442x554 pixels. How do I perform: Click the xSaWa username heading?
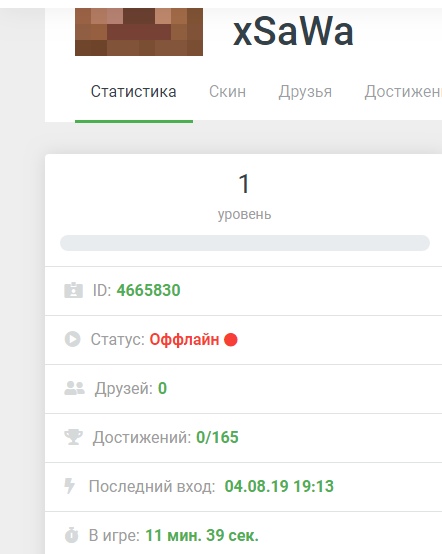click(293, 32)
